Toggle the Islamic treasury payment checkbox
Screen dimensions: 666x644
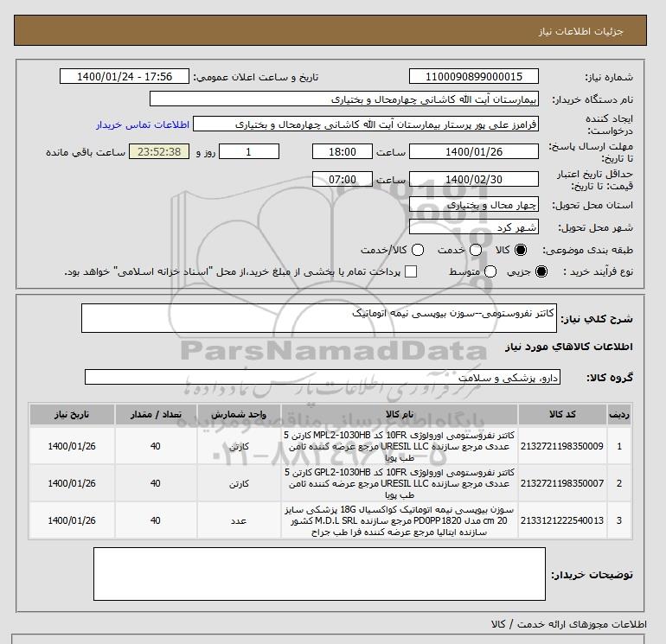[411, 271]
